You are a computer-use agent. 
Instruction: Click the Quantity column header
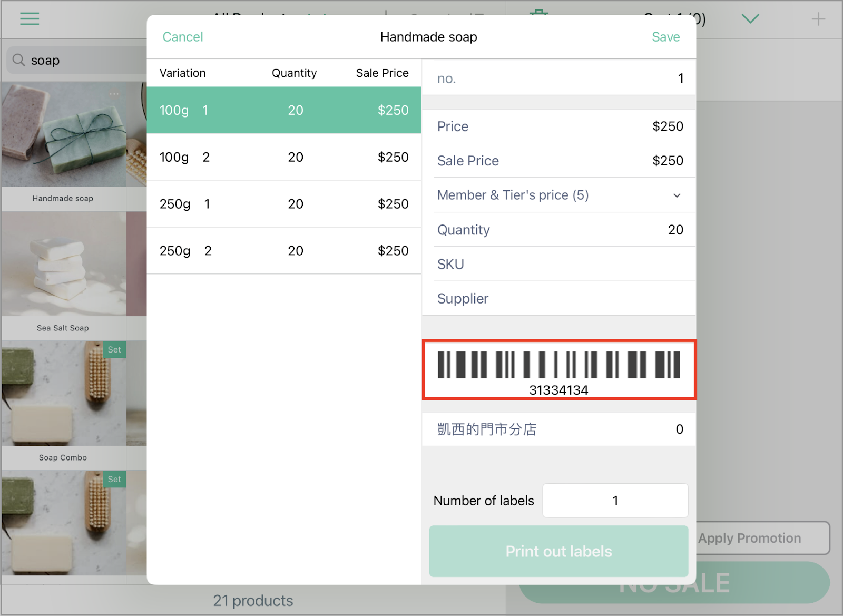click(x=294, y=73)
